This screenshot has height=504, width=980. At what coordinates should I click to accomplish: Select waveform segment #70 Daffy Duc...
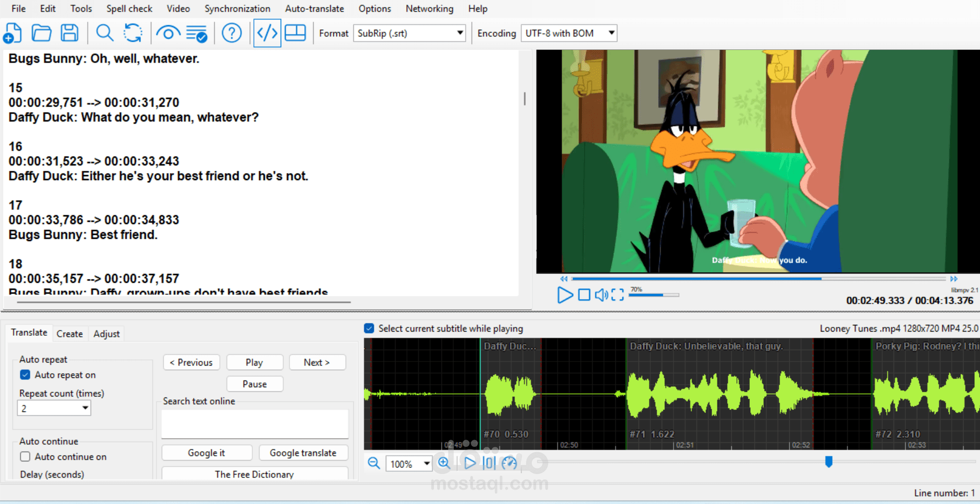point(511,394)
